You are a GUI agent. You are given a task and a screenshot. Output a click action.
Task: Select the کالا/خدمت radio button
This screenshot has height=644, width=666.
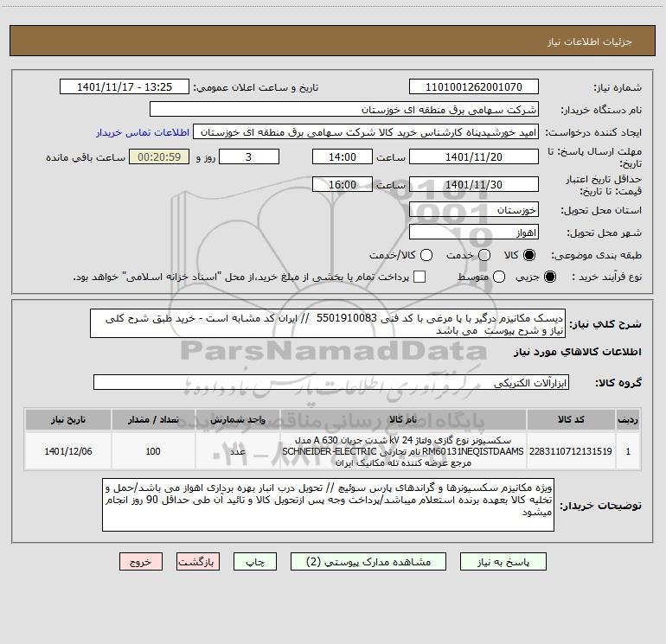tap(426, 255)
